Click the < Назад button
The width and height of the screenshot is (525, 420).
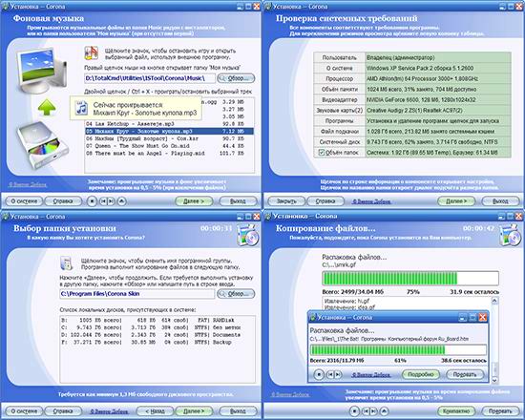(x=155, y=411)
